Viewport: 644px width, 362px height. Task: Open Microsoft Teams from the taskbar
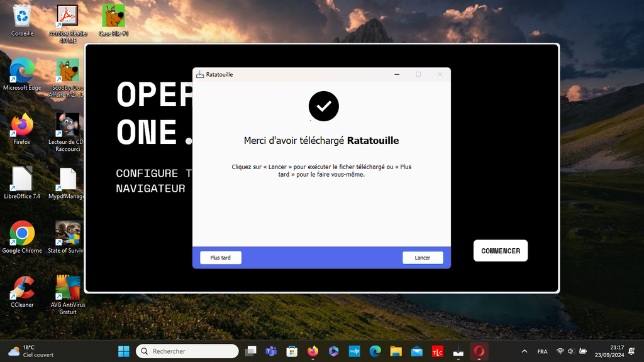pos(271,351)
